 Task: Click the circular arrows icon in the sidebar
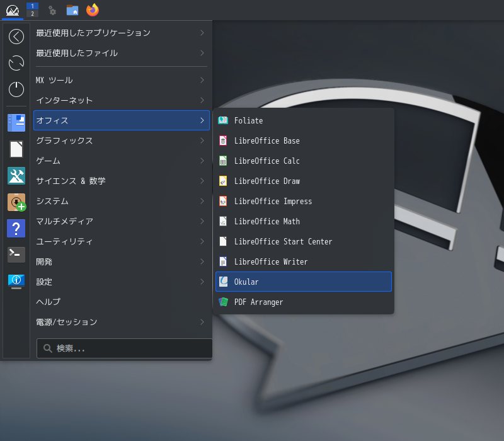tap(16, 62)
